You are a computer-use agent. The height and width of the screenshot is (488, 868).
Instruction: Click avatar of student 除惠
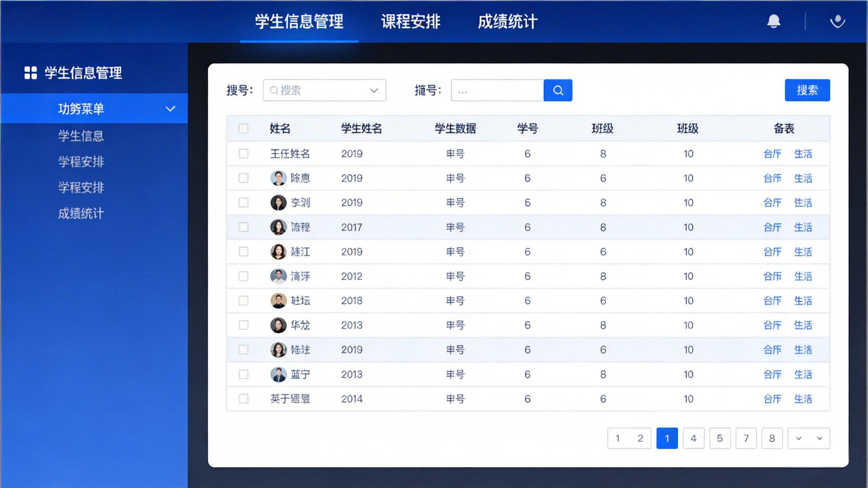tap(278, 178)
